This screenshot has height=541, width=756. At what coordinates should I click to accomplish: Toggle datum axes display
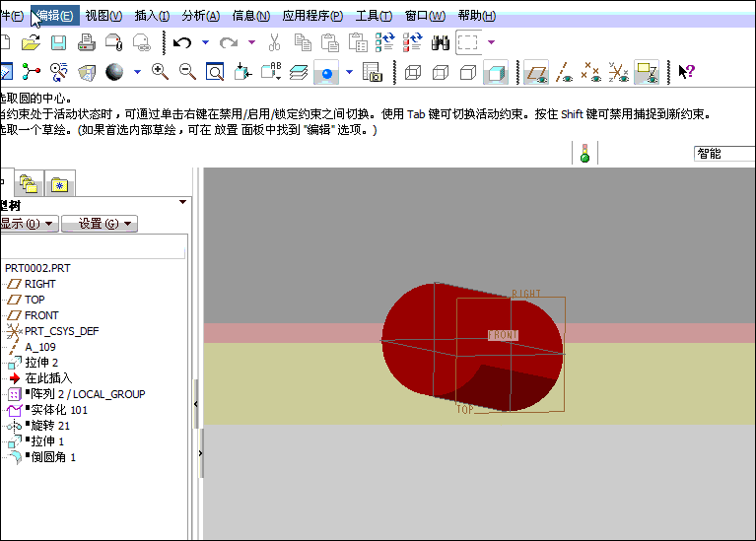pos(564,72)
